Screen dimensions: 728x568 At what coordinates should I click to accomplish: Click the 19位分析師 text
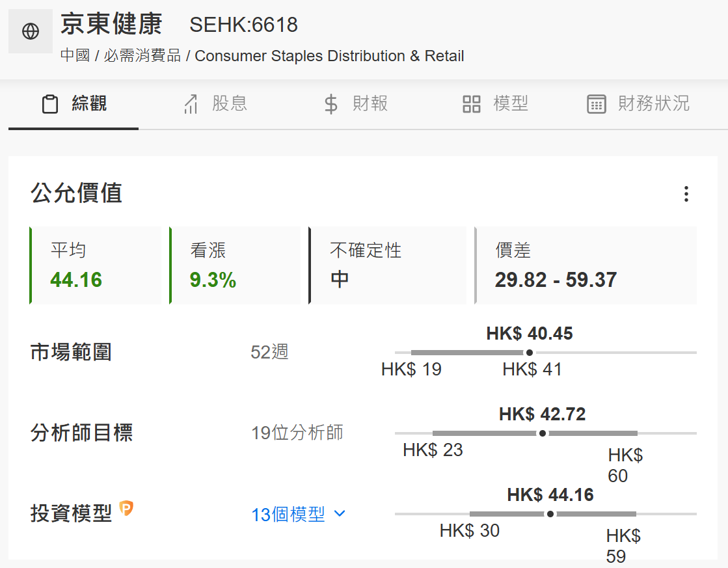pos(297,433)
